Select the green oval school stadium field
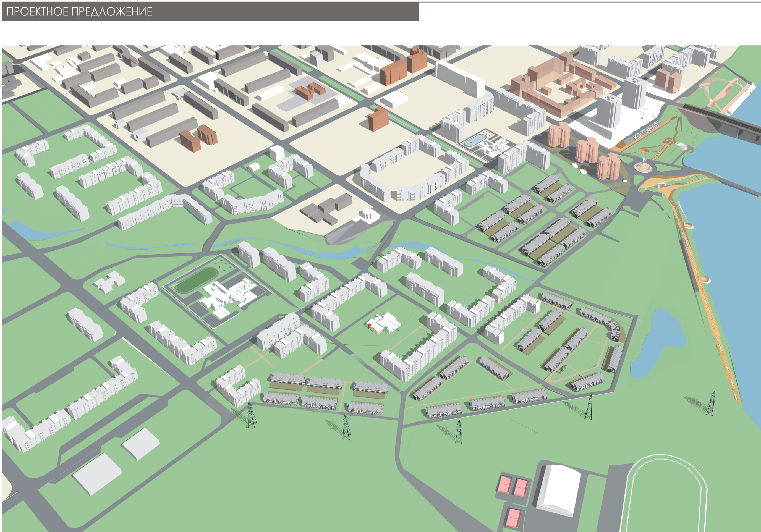761x532 pixels. pyautogui.click(x=197, y=281)
